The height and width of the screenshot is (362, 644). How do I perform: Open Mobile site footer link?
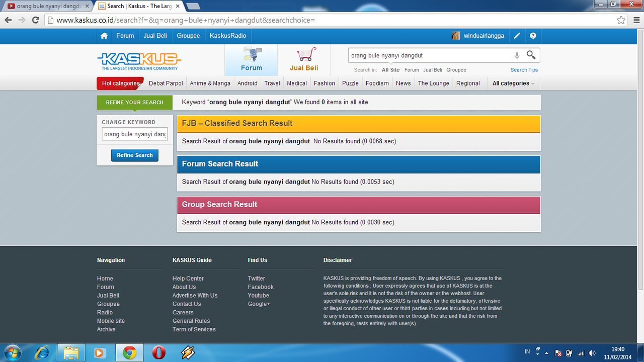click(x=111, y=321)
